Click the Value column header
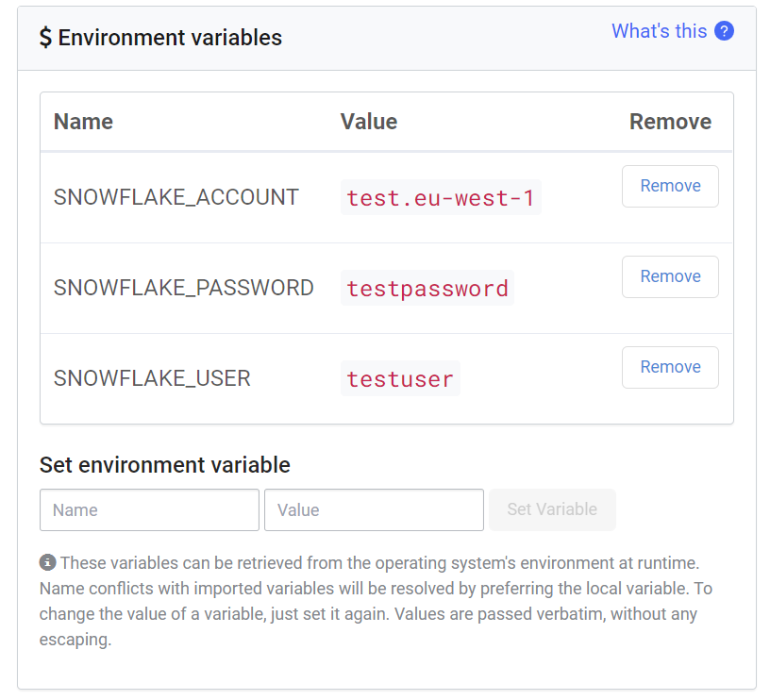 click(369, 122)
